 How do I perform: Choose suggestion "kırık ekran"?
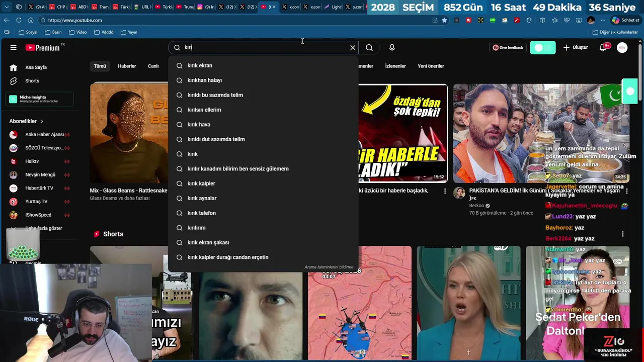coord(263,65)
